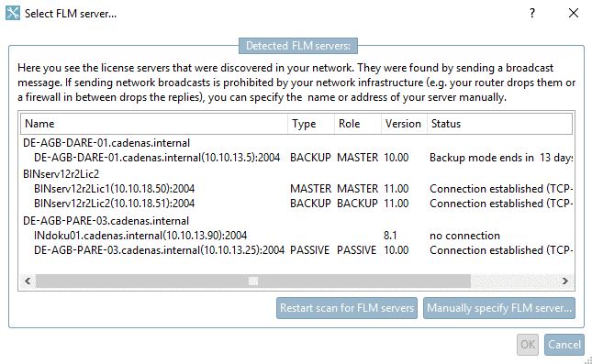Click the horizontal scrollbar thumb

(x=253, y=281)
